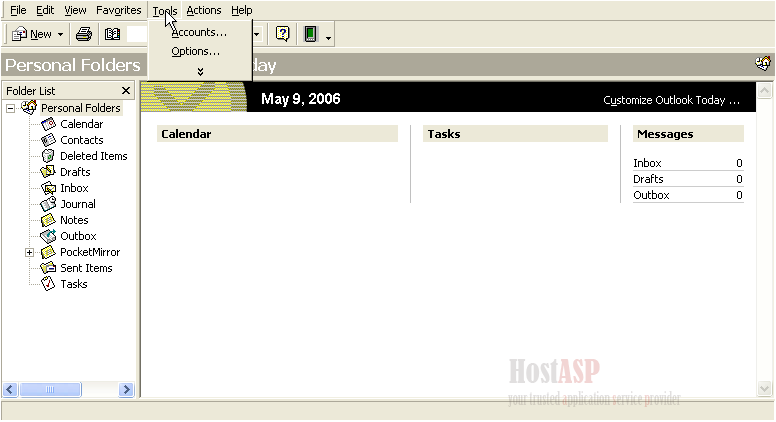Select Journal in the folder list
This screenshot has width=776, height=422.
pyautogui.click(x=78, y=204)
